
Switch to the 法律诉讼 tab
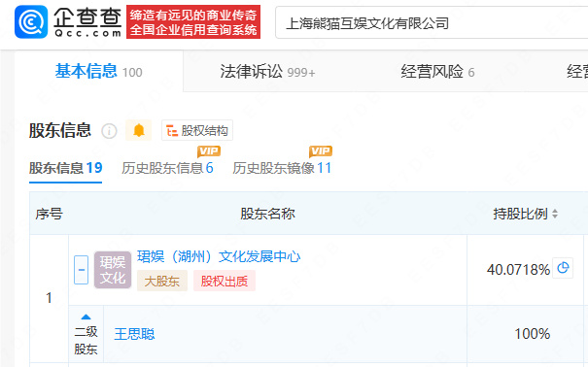pyautogui.click(x=267, y=71)
